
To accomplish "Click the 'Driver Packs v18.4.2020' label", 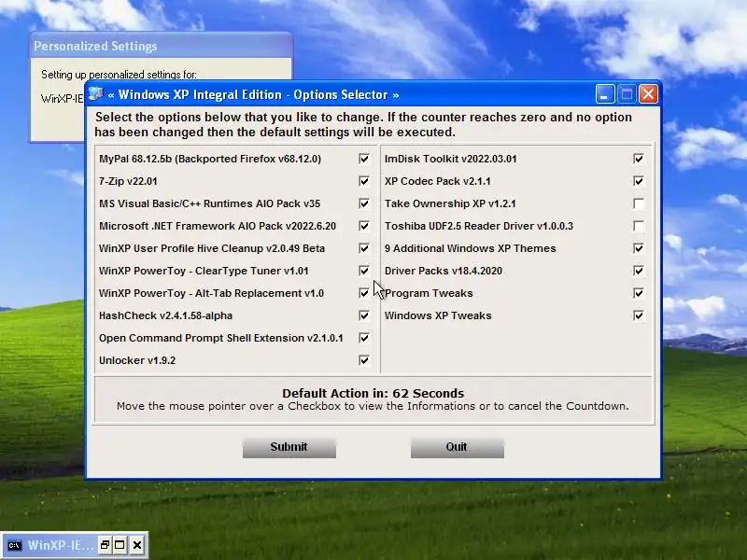I will pos(443,271).
